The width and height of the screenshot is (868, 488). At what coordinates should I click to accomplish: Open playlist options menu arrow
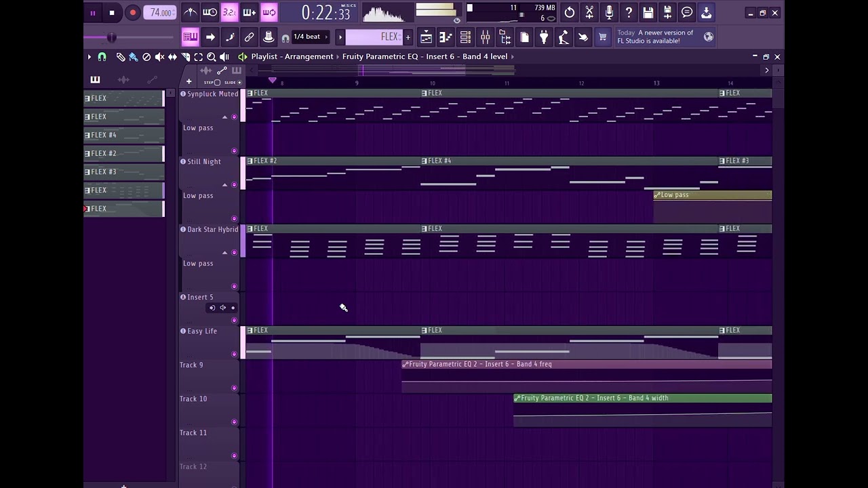(x=89, y=57)
